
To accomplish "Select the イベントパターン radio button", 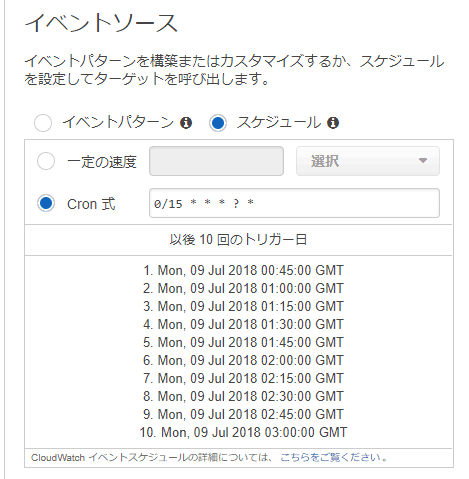I will 43,123.
